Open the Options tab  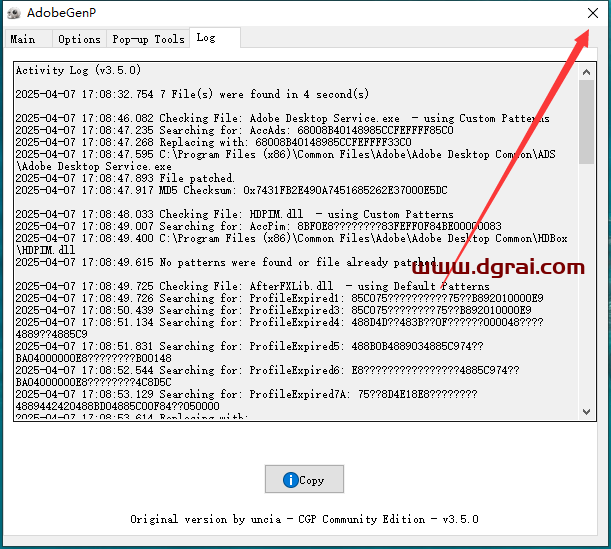click(79, 39)
